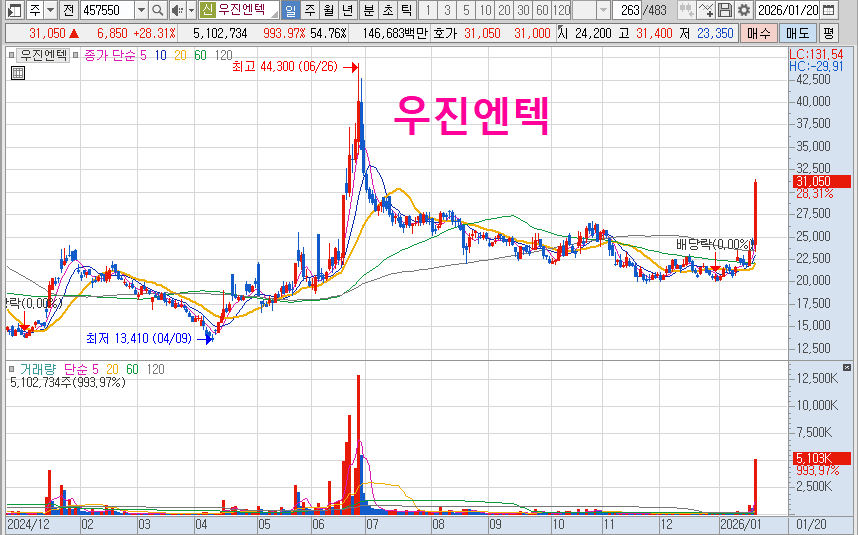This screenshot has height=535, width=858.
Task: Select the 120 interval button
Action: click(561, 10)
